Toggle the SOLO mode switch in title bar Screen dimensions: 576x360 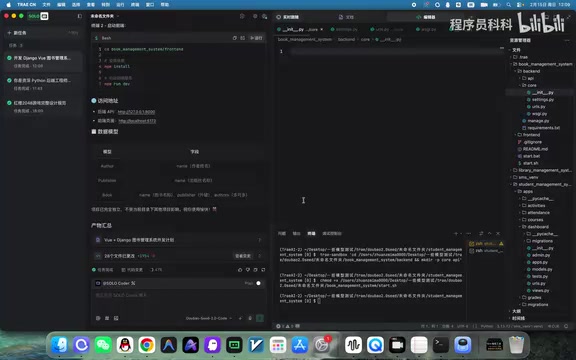pyautogui.click(x=38, y=16)
